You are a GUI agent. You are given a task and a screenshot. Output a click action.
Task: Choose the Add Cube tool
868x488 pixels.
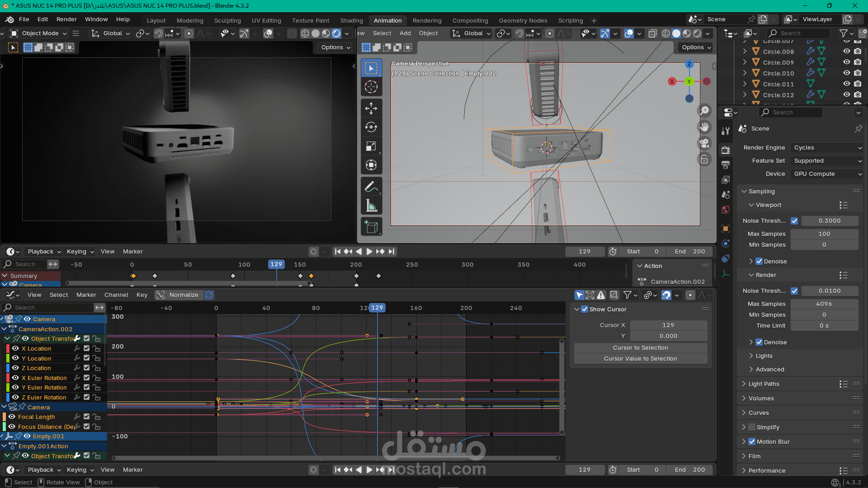371,227
